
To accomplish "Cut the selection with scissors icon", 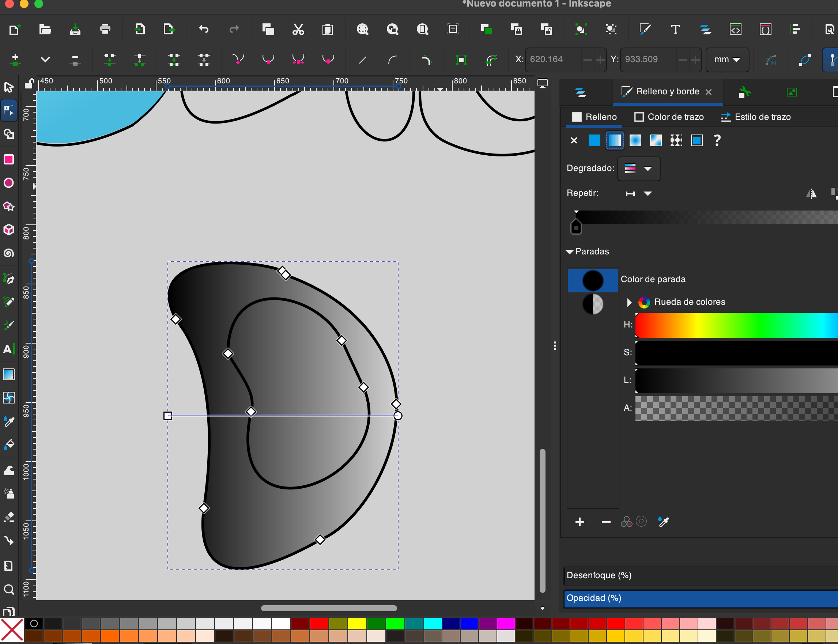I will pyautogui.click(x=298, y=29).
